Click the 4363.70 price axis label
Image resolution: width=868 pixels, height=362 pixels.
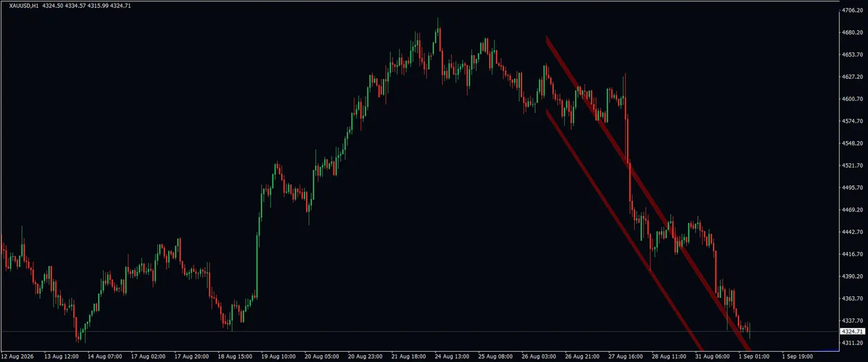(x=852, y=298)
